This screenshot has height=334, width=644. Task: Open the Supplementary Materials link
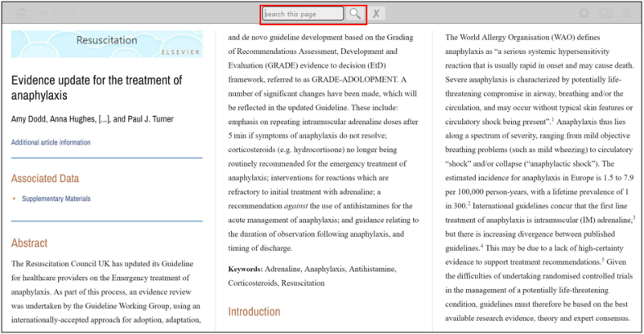point(56,199)
